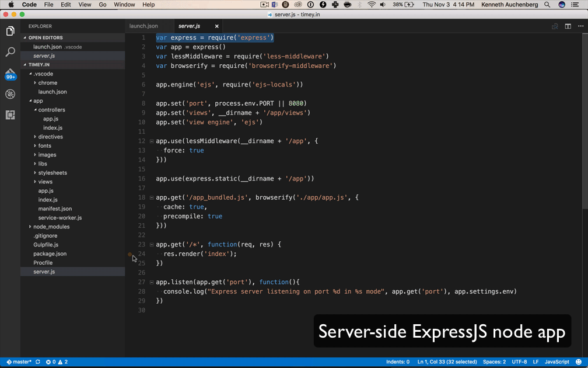
Task: Open Gulpfile.js in explorer
Action: click(x=73, y=245)
